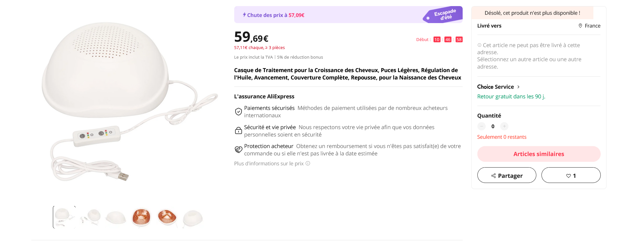
Task: Select the delivery destination France
Action: pos(593,26)
